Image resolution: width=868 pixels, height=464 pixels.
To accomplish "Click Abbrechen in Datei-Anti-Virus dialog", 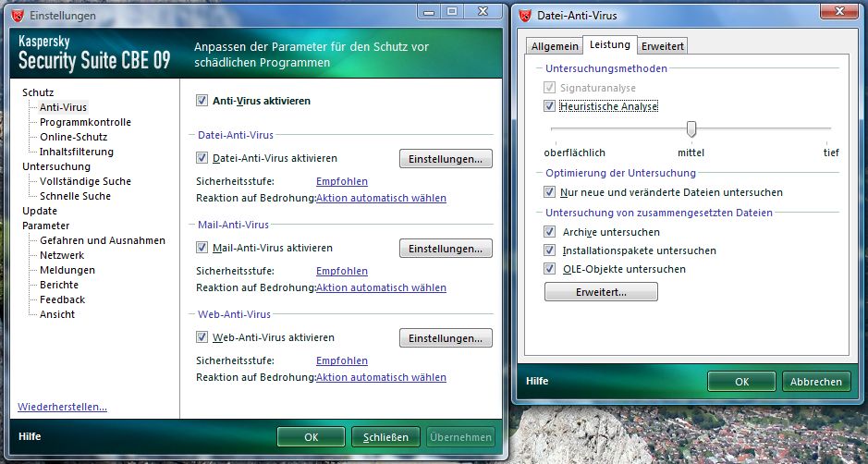I will click(x=816, y=382).
